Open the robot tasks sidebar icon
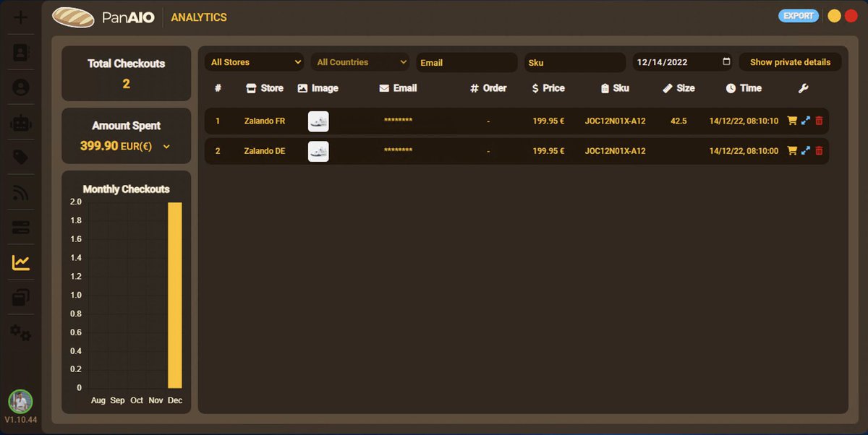Image resolution: width=868 pixels, height=435 pixels. pyautogui.click(x=21, y=123)
